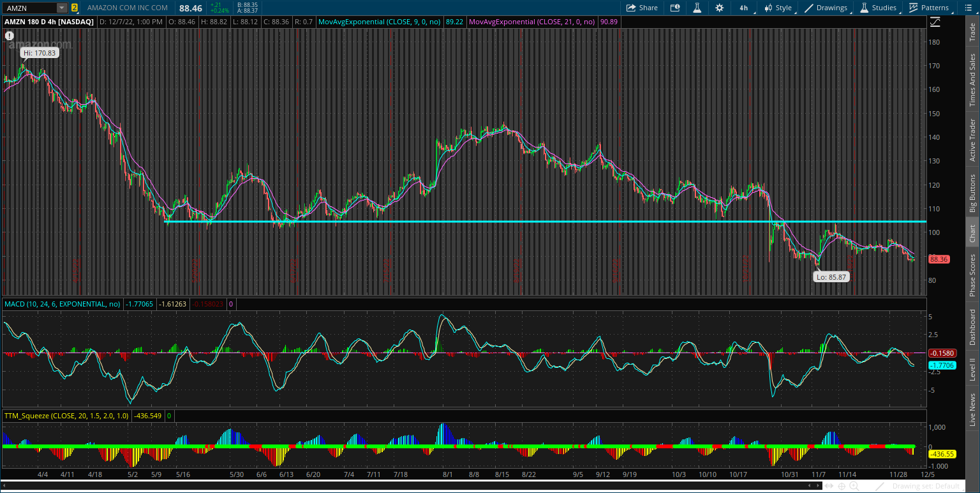980x493 pixels.
Task: Click the cyan horizontal support line
Action: tap(546, 222)
